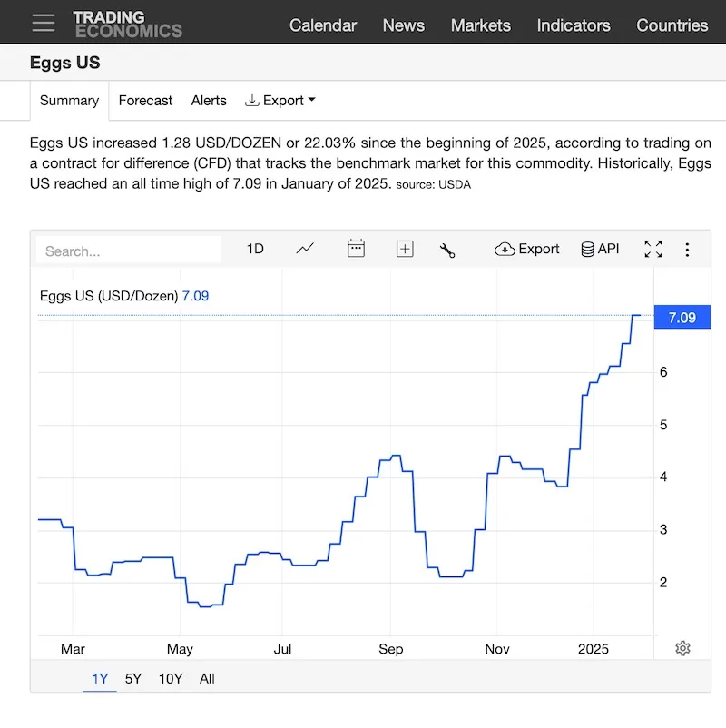
Task: Click the blue 7.09 price label
Action: tap(682, 317)
